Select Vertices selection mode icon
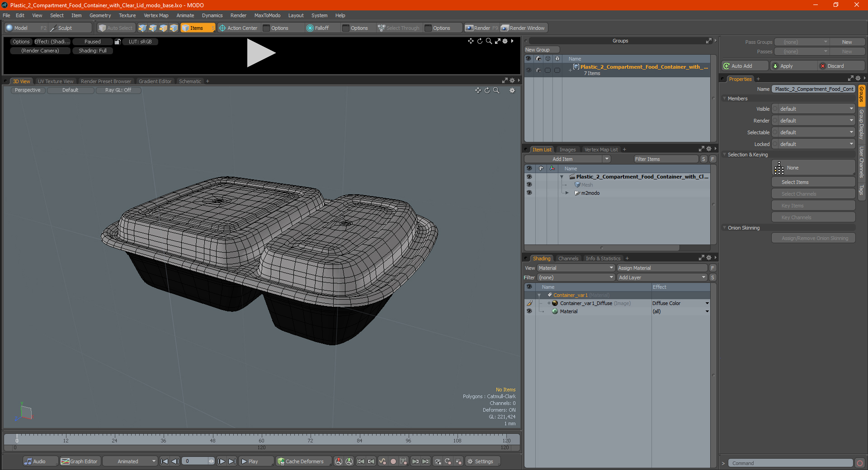 pyautogui.click(x=142, y=28)
